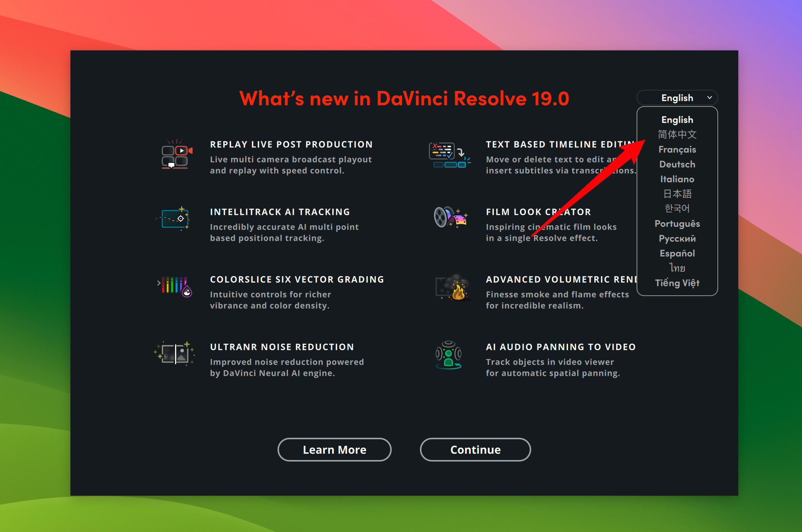Choose Español in the language menu
Image resolution: width=802 pixels, height=532 pixels.
point(677,253)
